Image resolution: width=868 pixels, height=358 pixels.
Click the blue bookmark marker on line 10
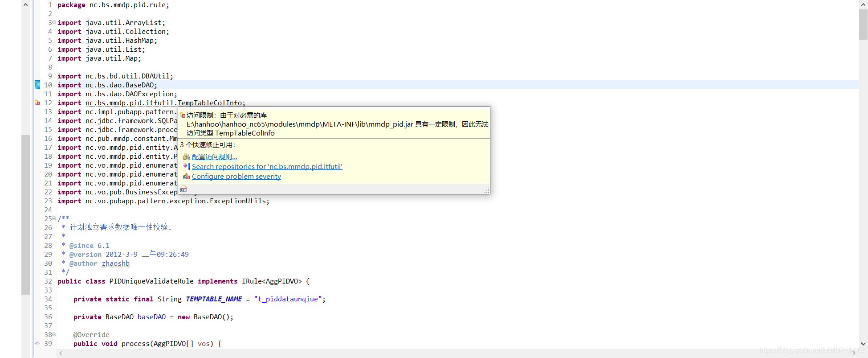click(37, 85)
